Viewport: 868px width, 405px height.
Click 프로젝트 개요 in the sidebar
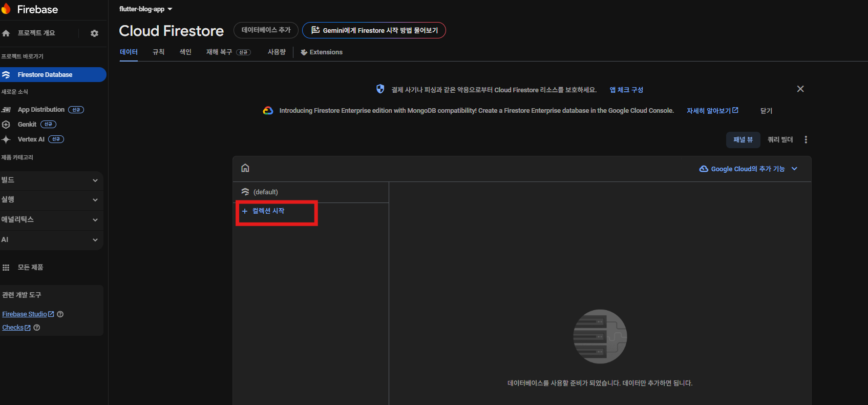coord(36,33)
